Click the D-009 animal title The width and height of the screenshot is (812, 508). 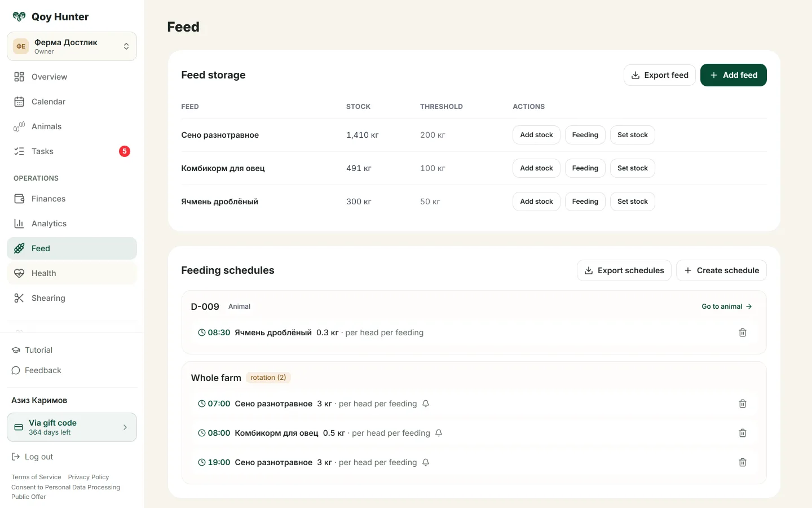point(205,306)
